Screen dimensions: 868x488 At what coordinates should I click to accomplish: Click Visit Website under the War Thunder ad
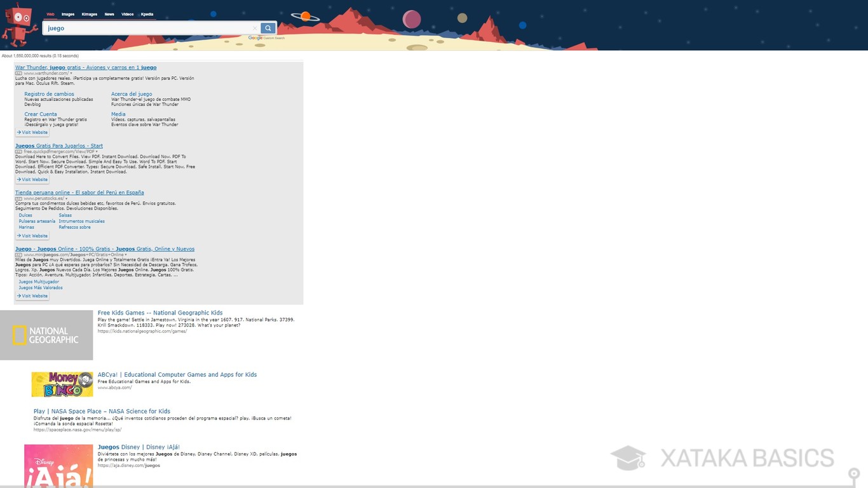tap(32, 132)
